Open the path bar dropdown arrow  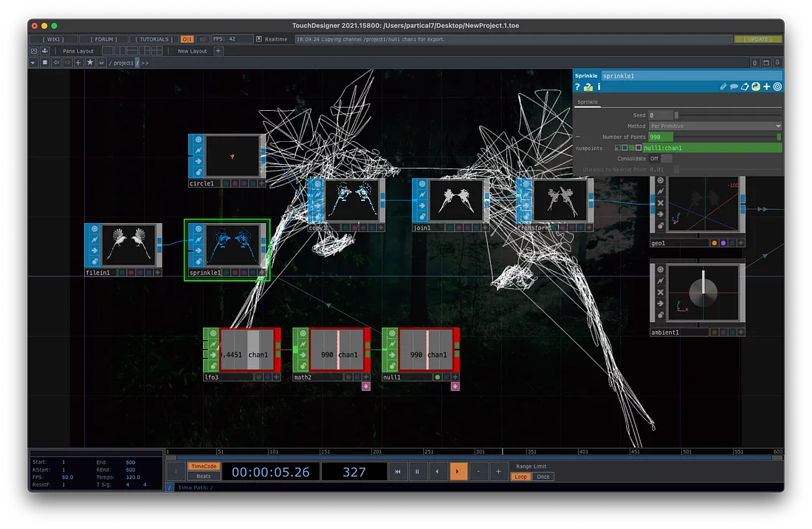coord(33,63)
